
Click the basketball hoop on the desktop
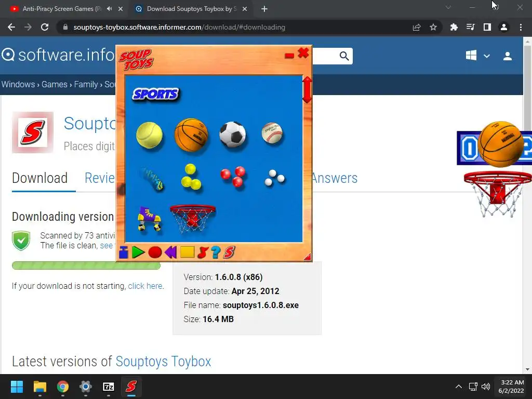tap(497, 194)
